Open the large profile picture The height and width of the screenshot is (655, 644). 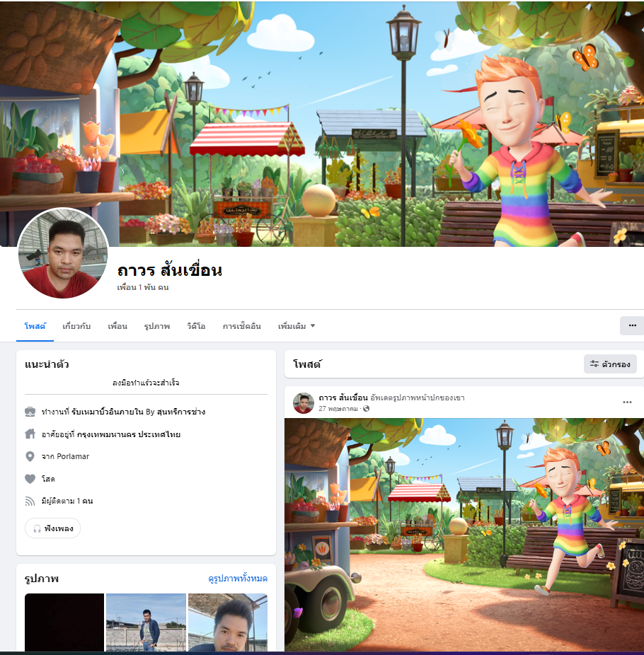coord(63,253)
